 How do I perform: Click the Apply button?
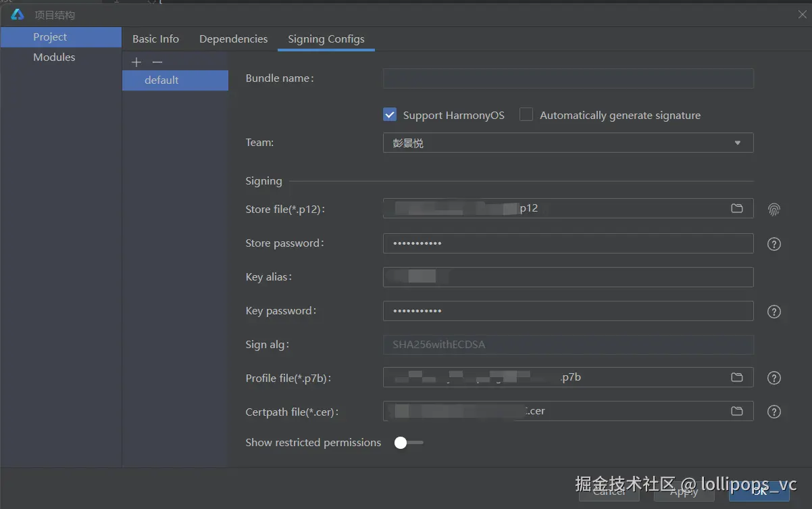684,491
